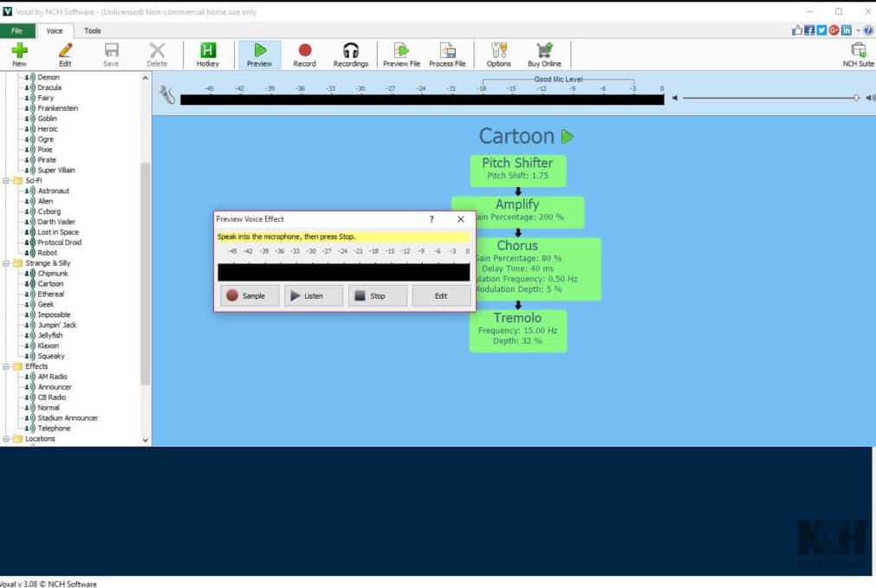Click the Edit button in the dialog
Screen dimensions: 876x588
[x=441, y=296]
